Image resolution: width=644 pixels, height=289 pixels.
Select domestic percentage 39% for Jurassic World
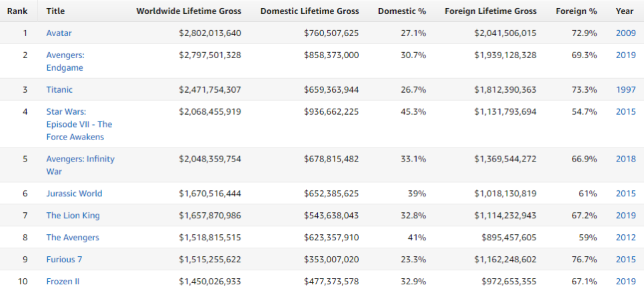pos(417,193)
